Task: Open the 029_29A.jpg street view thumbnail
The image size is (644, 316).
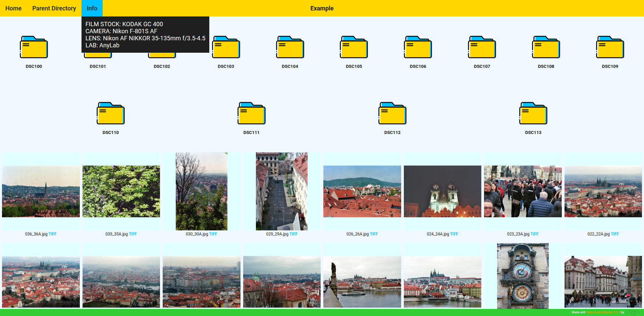Action: pyautogui.click(x=282, y=191)
